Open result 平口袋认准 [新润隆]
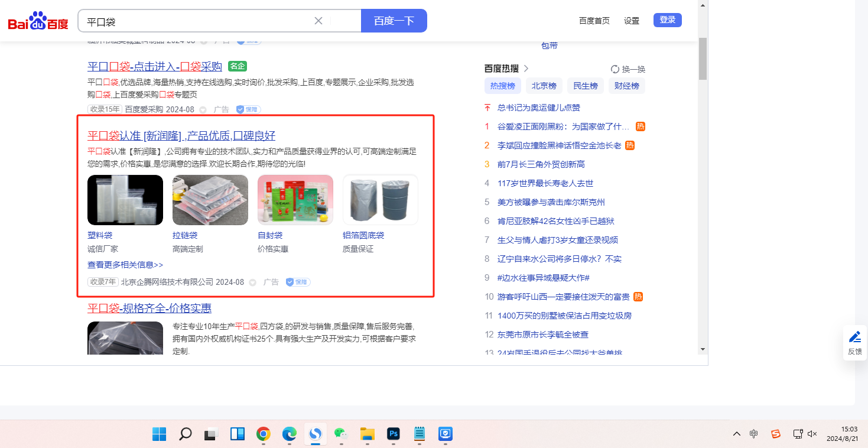868x448 pixels. (181, 135)
